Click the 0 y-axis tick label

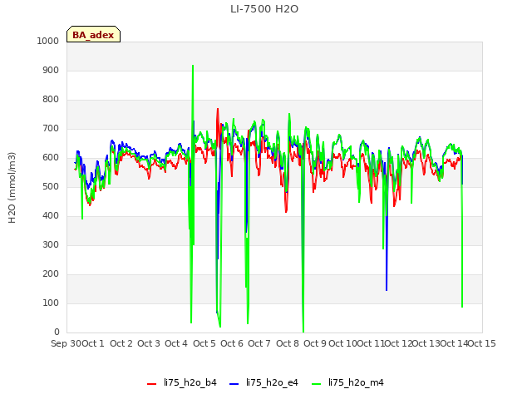[x=57, y=332]
